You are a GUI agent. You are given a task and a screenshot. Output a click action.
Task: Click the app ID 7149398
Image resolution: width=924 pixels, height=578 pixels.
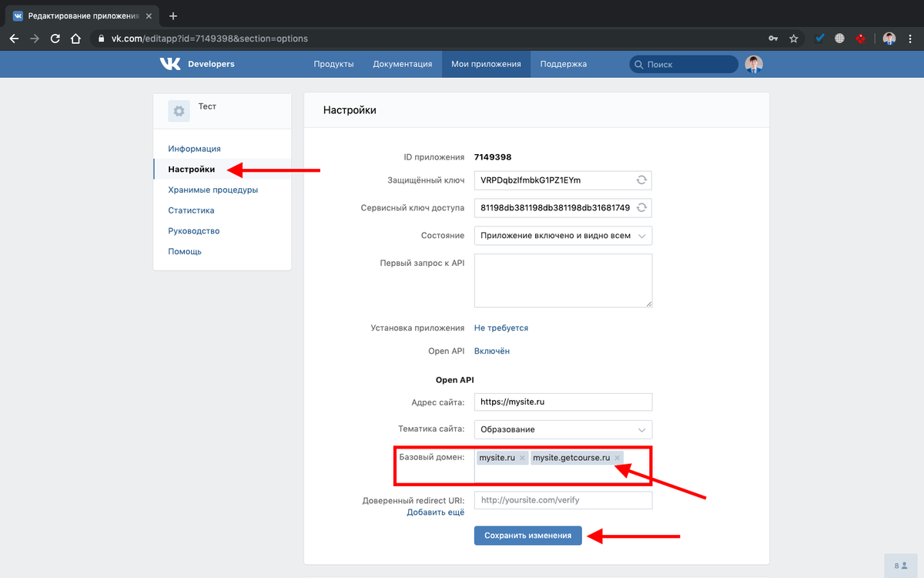493,157
